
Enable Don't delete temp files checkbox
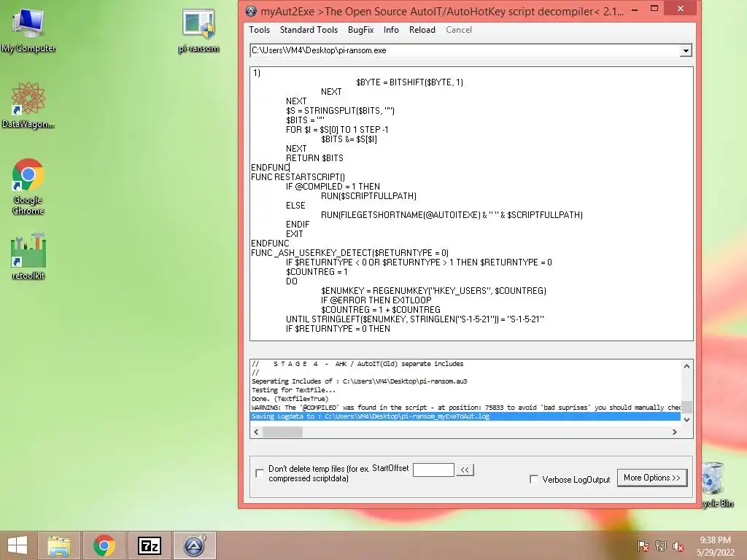pyautogui.click(x=260, y=473)
